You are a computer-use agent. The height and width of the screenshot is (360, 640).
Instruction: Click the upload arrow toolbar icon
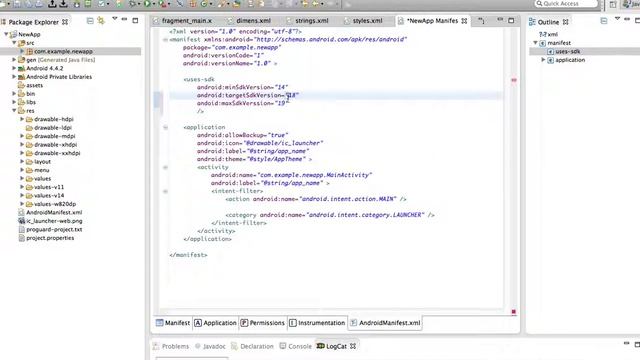tap(52, 4)
